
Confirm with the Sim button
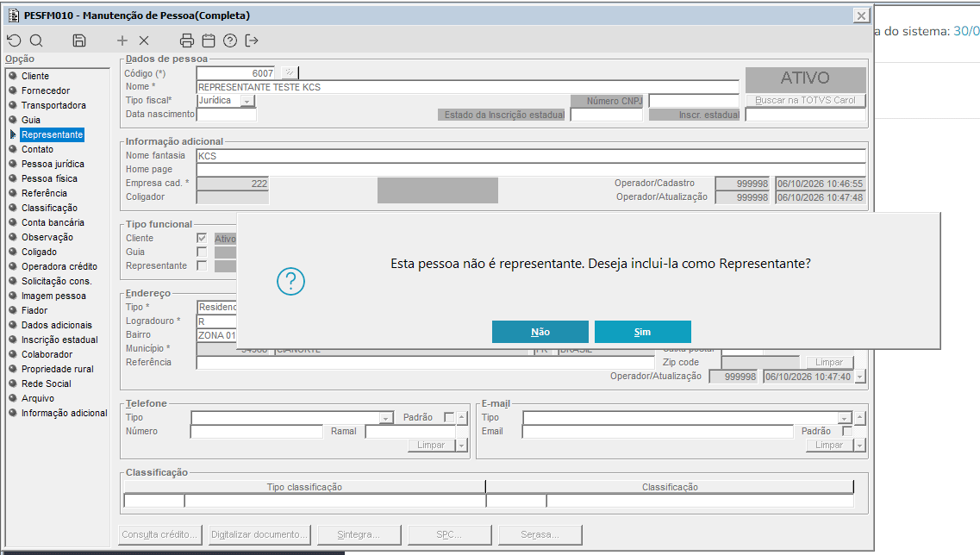point(642,332)
